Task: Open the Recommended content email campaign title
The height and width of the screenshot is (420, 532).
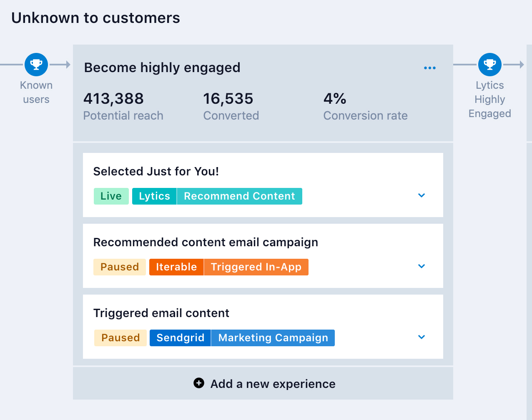Action: (x=206, y=242)
